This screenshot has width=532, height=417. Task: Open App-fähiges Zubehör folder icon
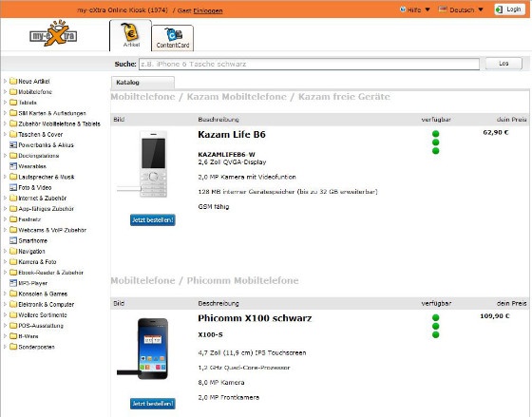tap(13, 208)
